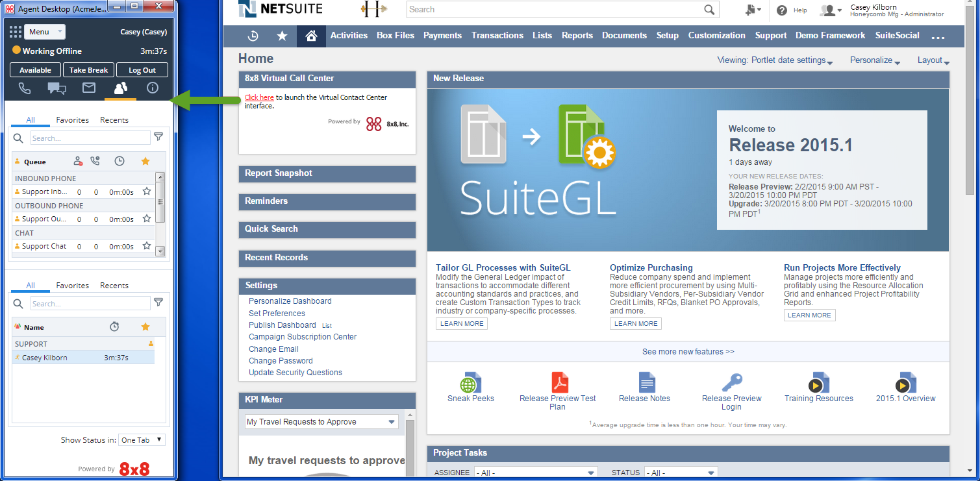This screenshot has width=980, height=481.
Task: Click the Log Out button
Action: pos(142,70)
